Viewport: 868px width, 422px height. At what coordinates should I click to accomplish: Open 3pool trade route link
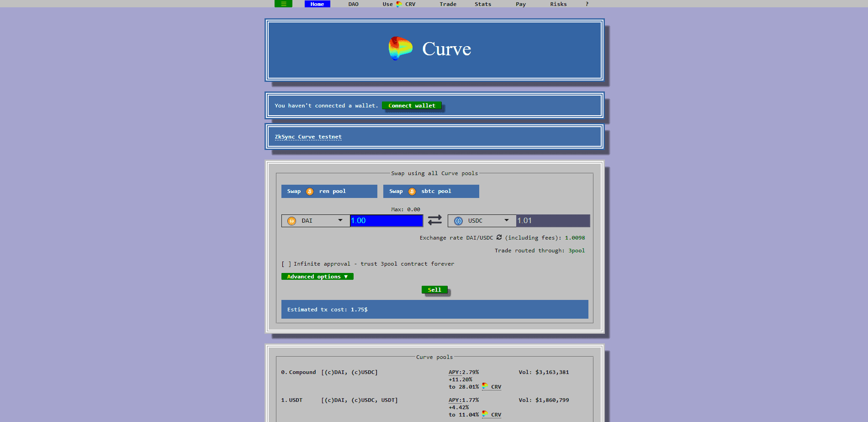point(577,251)
